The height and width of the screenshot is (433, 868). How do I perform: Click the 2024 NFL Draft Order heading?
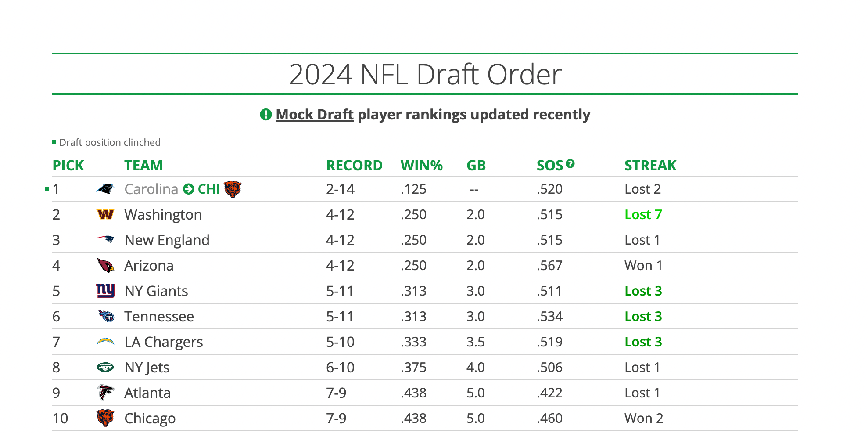pos(425,74)
